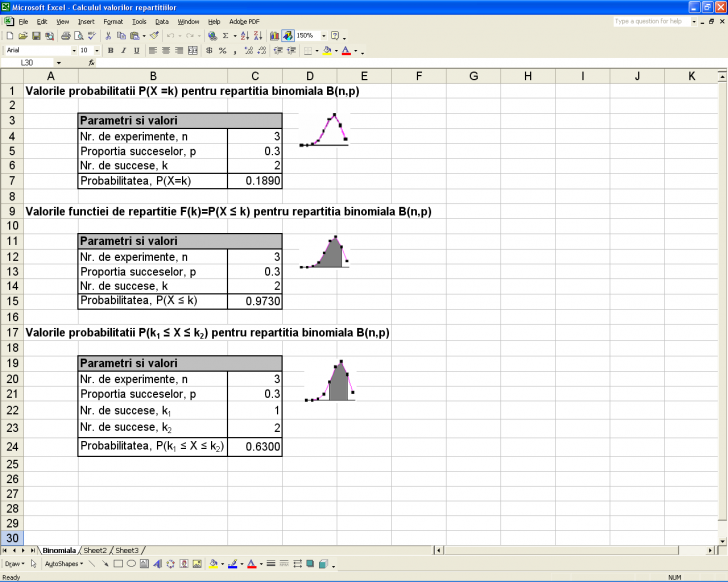The height and width of the screenshot is (582, 728).
Task: Toggle italic formatting
Action: tap(124, 51)
